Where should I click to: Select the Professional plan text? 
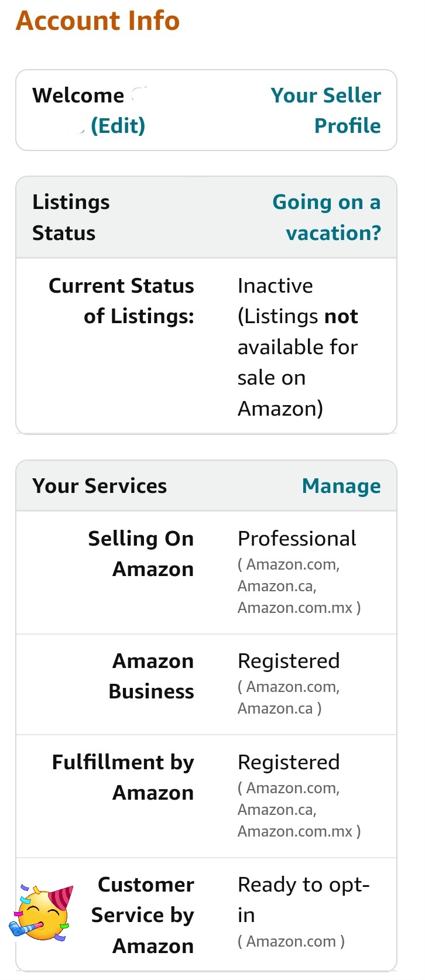point(297,539)
